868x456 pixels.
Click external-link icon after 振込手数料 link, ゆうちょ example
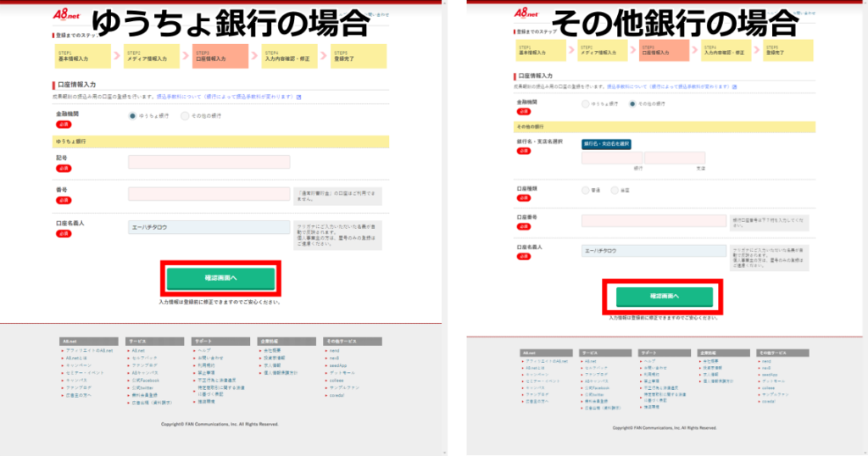coord(298,97)
